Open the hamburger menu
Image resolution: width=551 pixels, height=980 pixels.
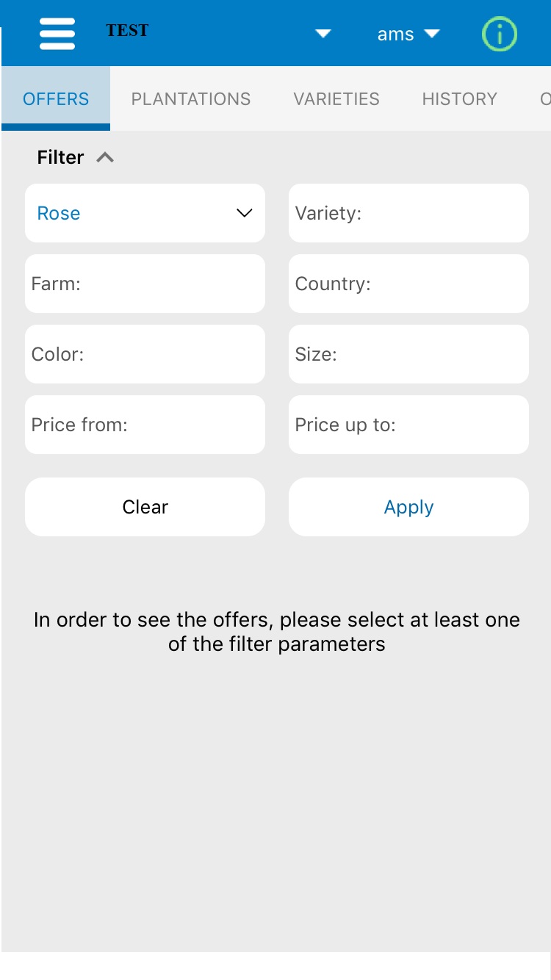(x=57, y=34)
